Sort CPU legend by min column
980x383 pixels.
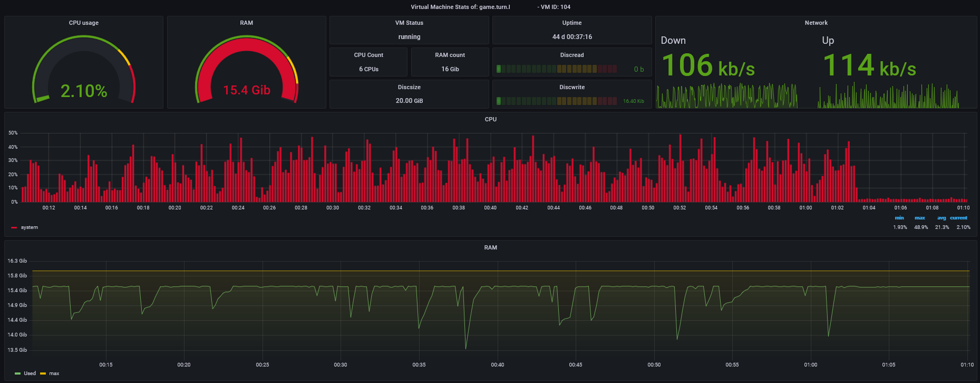tap(899, 218)
